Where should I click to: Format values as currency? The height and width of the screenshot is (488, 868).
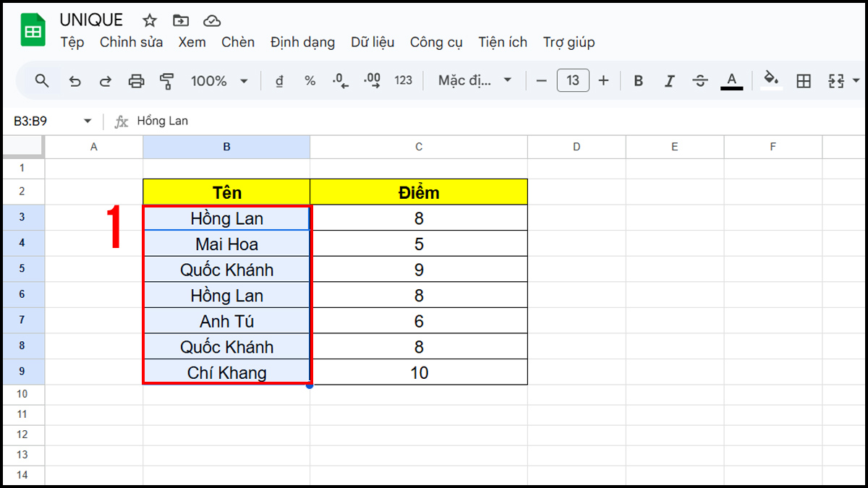278,80
